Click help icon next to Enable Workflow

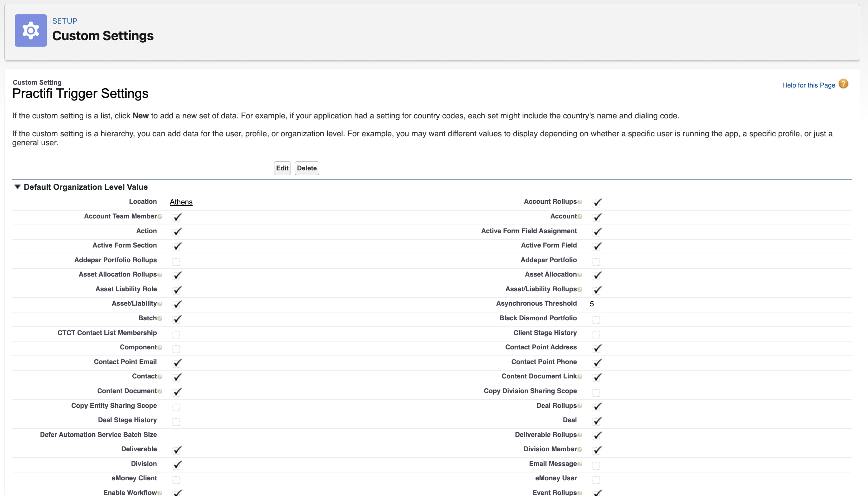click(x=160, y=493)
